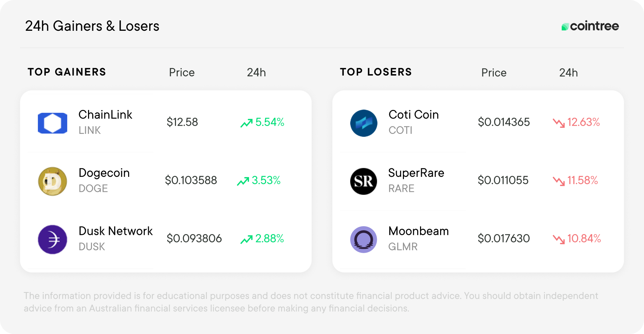Click the Coti Coin blue logo
Screen dimensions: 644x334
point(364,123)
